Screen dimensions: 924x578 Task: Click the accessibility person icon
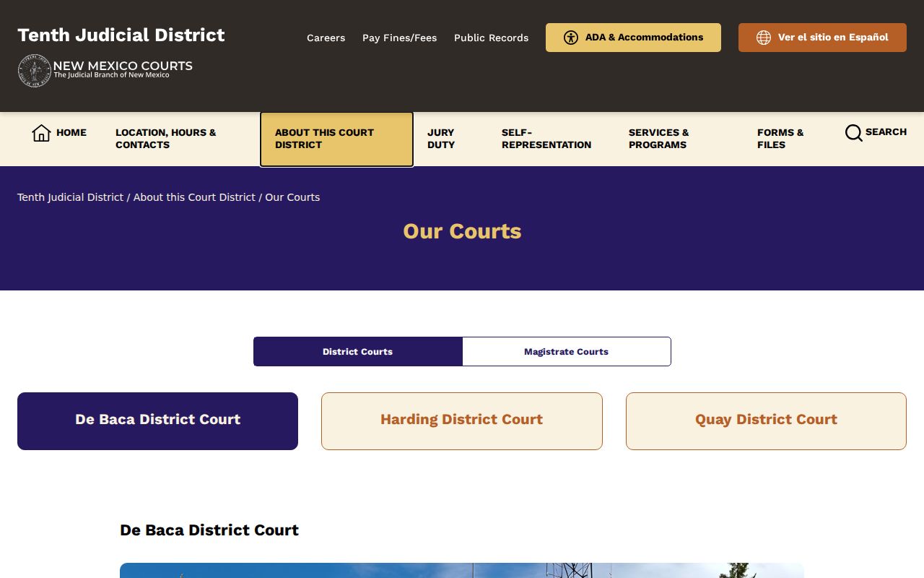pos(571,38)
